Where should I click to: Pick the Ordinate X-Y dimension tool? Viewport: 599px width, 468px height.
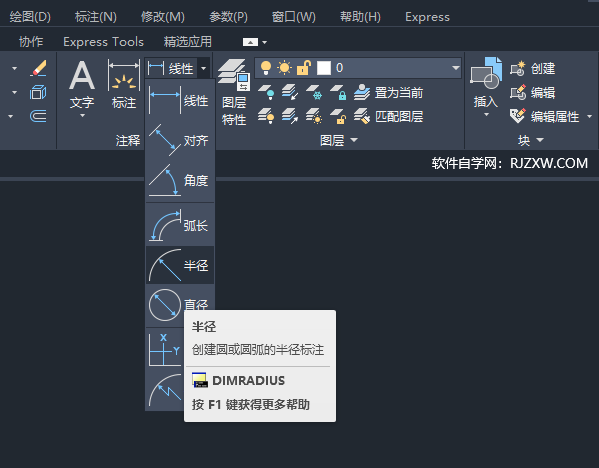coord(165,349)
